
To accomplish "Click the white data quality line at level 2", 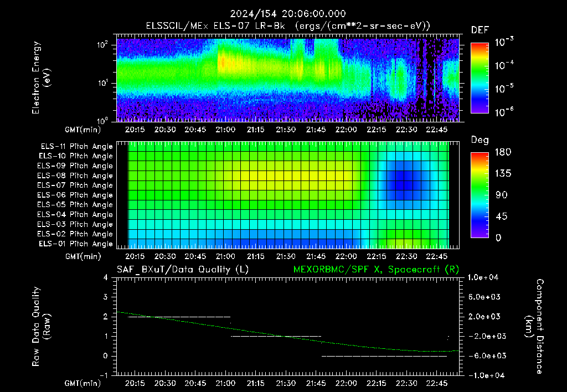I will coord(179,317).
